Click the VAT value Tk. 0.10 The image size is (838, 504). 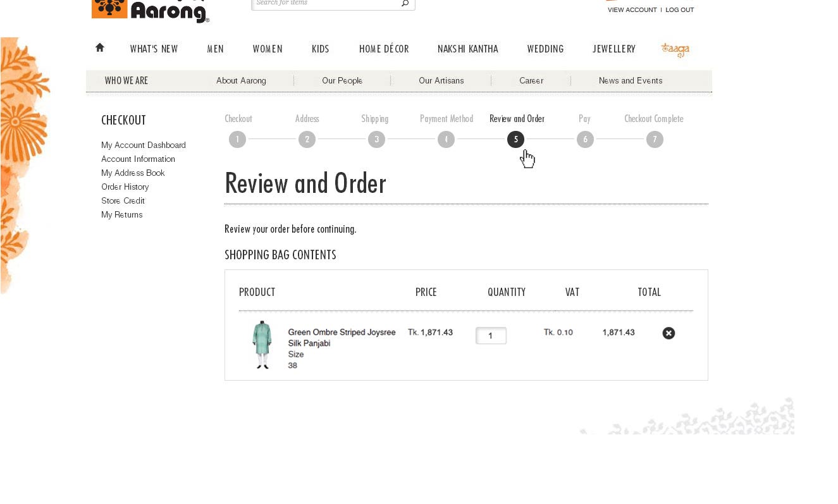pos(558,333)
